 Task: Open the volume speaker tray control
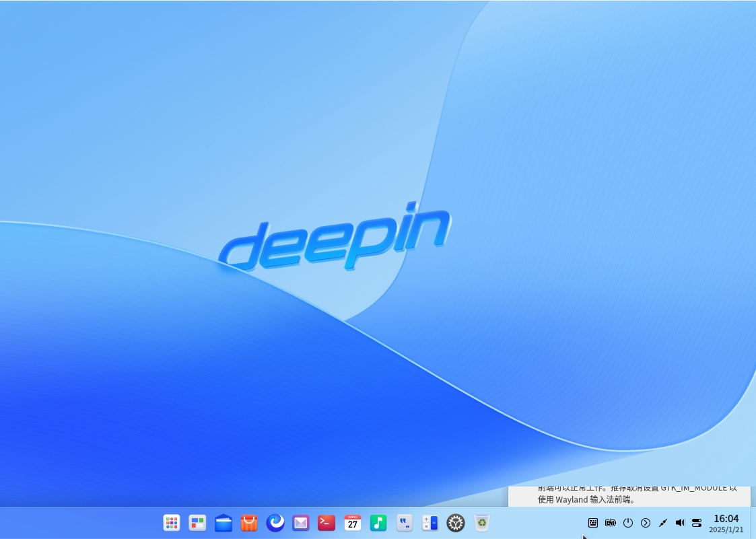pyautogui.click(x=681, y=523)
